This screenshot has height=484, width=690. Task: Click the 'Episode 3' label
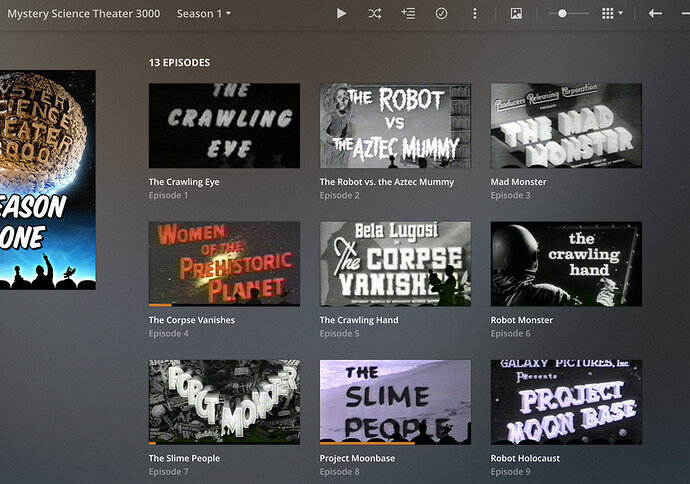point(510,195)
